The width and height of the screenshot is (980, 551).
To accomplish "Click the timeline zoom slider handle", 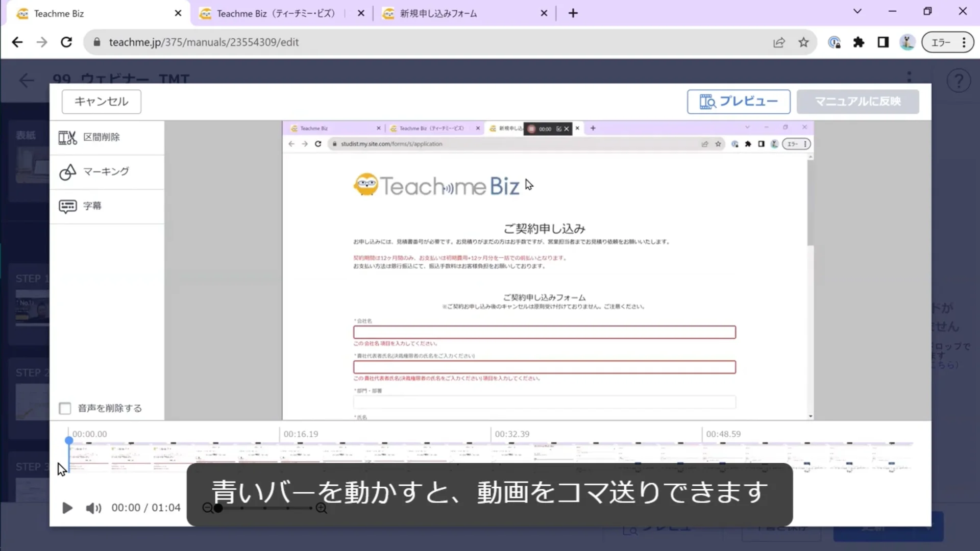I will [218, 508].
